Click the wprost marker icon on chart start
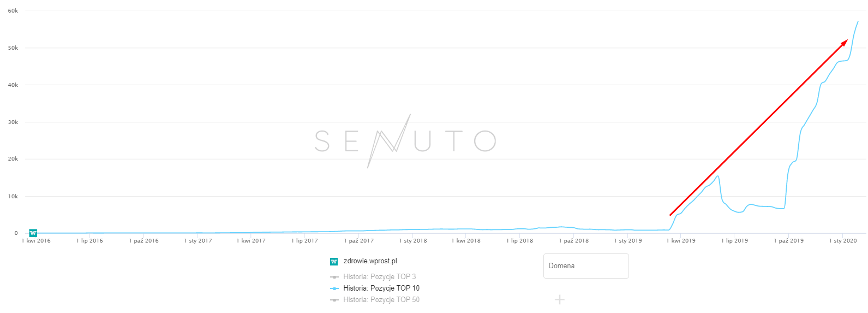 [x=33, y=233]
